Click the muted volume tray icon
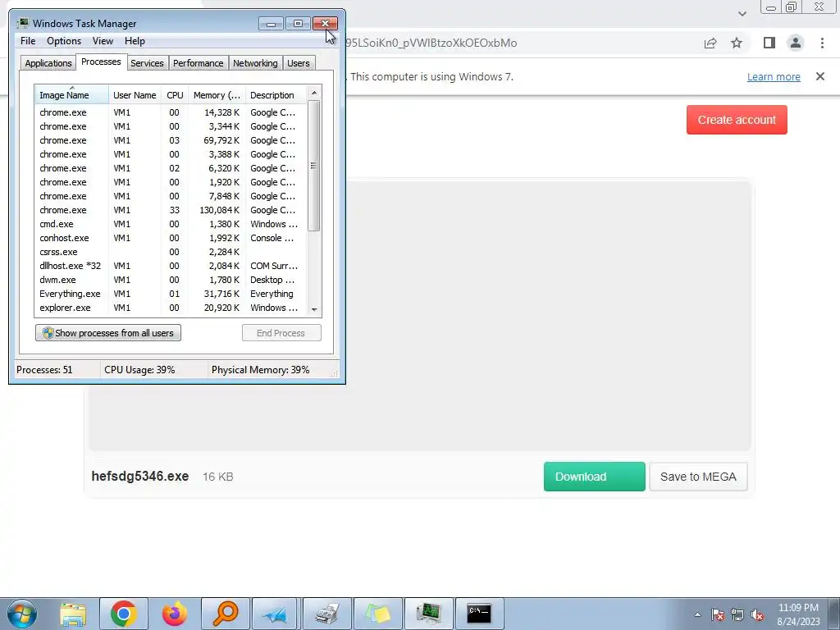 (x=757, y=614)
